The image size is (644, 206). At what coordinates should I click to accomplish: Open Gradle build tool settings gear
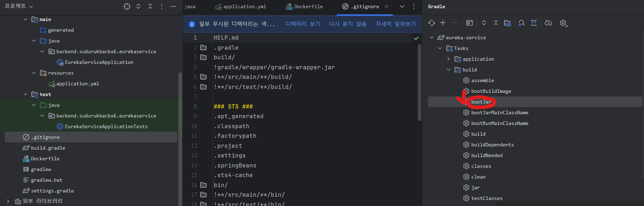(563, 23)
